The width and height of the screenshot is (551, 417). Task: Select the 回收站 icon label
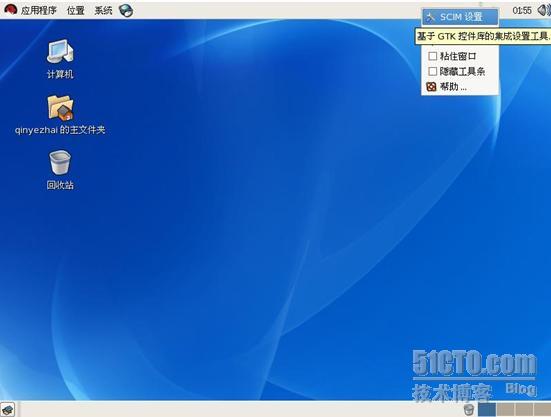pyautogui.click(x=60, y=185)
